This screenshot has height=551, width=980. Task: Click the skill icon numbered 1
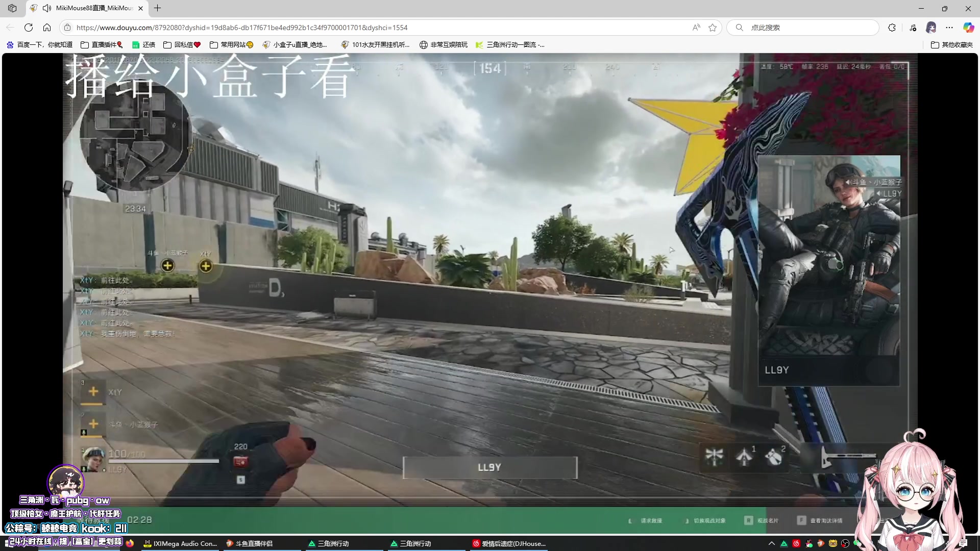tap(744, 456)
